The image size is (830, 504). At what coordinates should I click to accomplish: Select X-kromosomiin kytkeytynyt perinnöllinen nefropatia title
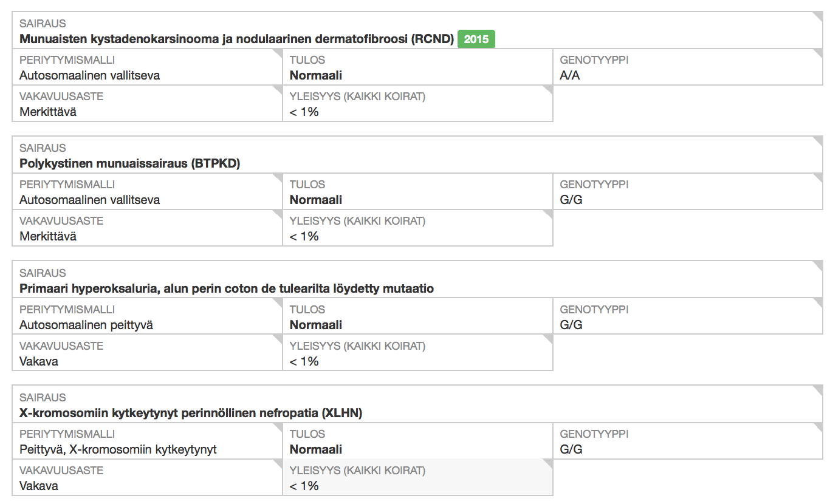coord(191,414)
